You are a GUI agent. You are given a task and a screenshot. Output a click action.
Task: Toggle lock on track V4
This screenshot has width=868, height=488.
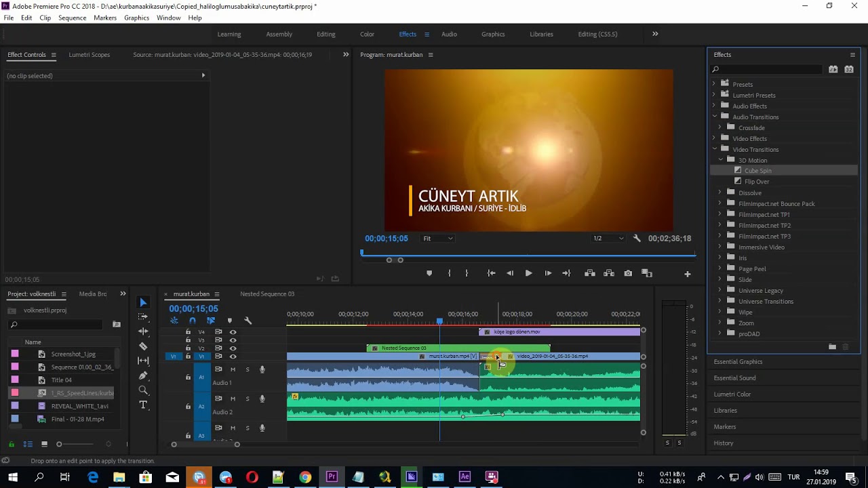[188, 332]
